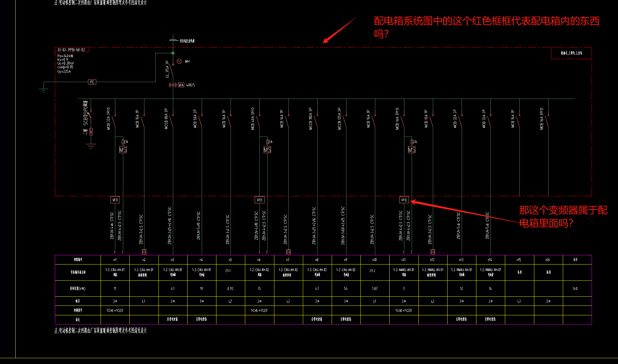Select the MCB 40A 3P/D label
This screenshot has width=618, height=364.
(253, 118)
